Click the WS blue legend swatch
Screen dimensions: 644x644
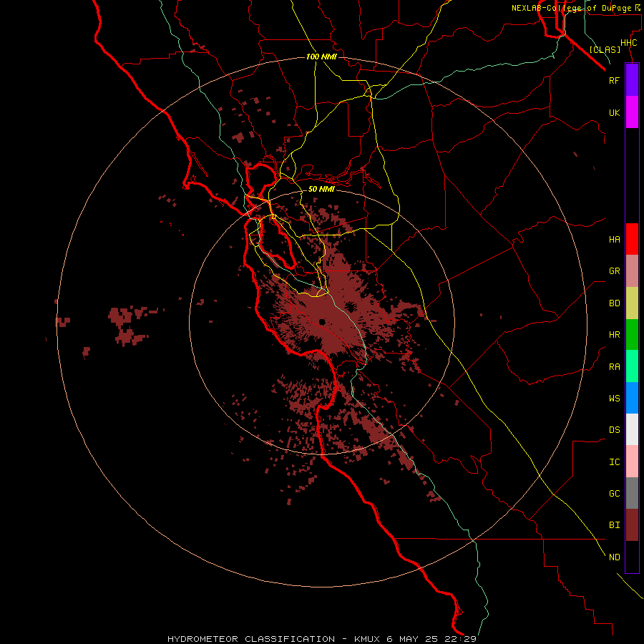(632, 398)
